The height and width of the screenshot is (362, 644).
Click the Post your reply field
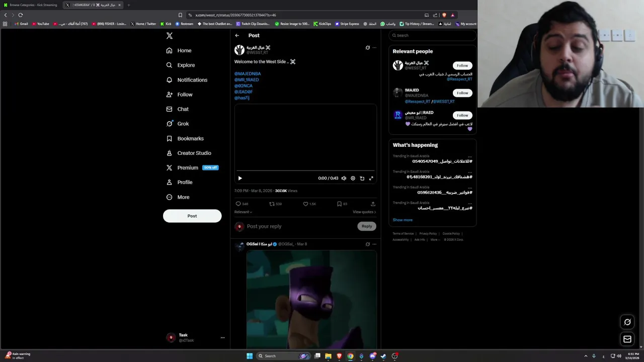pos(299,226)
